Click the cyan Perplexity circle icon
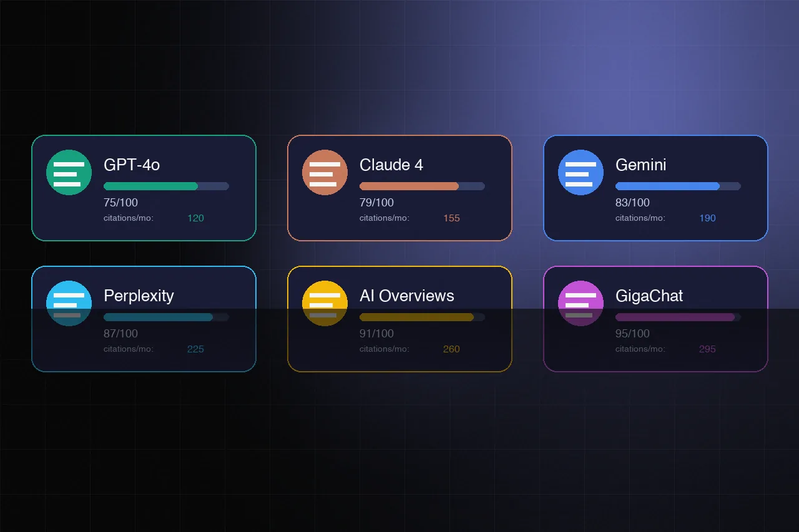The height and width of the screenshot is (532, 799). coord(69,303)
